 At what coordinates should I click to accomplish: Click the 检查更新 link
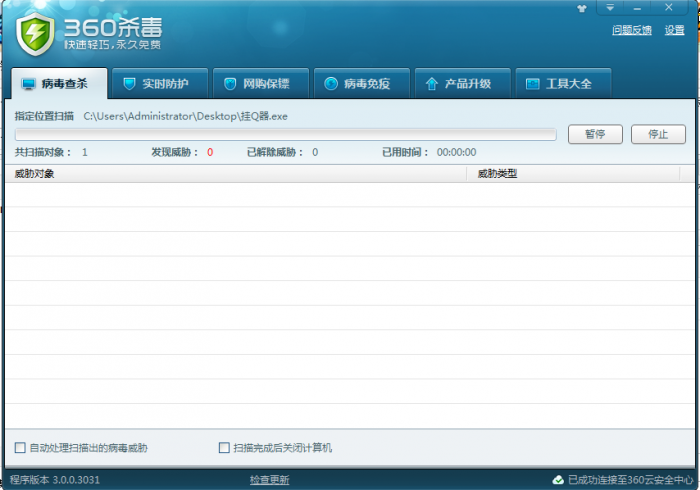point(270,480)
